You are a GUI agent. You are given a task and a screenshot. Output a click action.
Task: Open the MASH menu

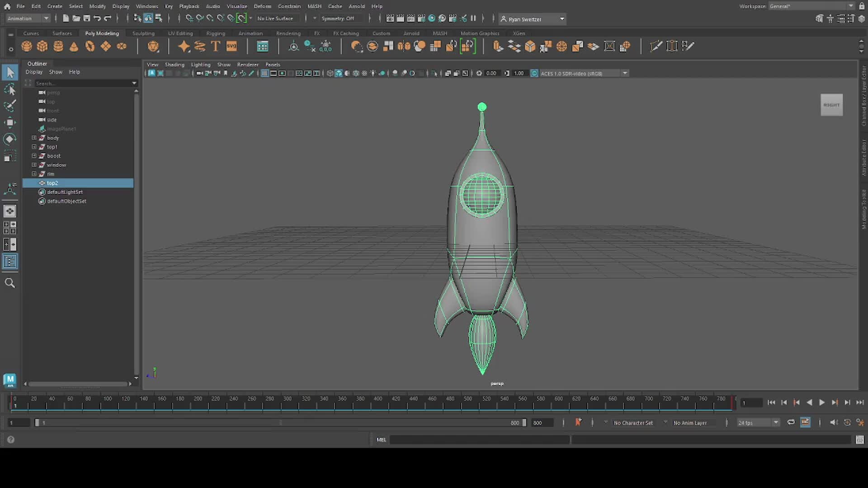[314, 6]
